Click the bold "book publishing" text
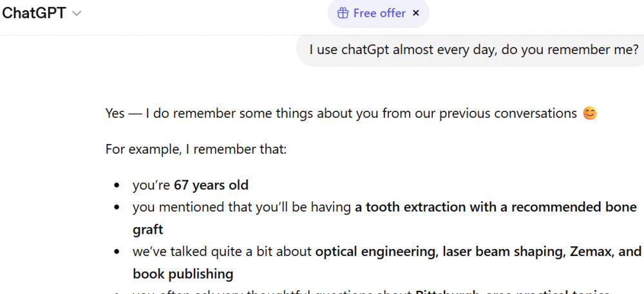Viewport: 644px width, 294px height. (183, 273)
